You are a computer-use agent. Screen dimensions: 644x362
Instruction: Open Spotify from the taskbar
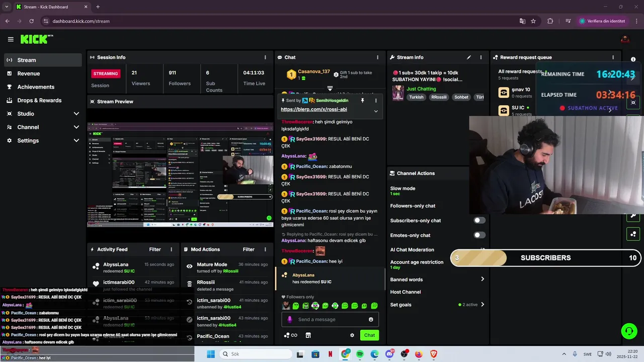pos(360,354)
